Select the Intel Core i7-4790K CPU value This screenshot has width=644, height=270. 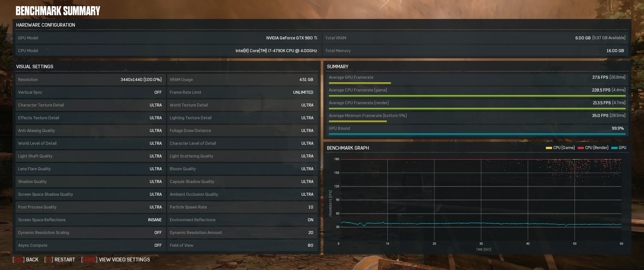[276, 51]
